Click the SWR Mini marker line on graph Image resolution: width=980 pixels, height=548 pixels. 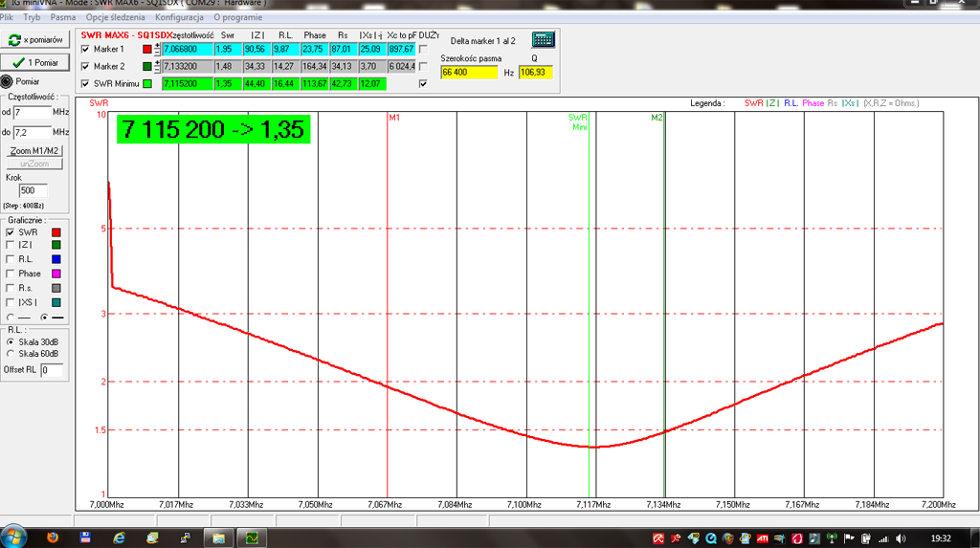[x=589, y=305]
